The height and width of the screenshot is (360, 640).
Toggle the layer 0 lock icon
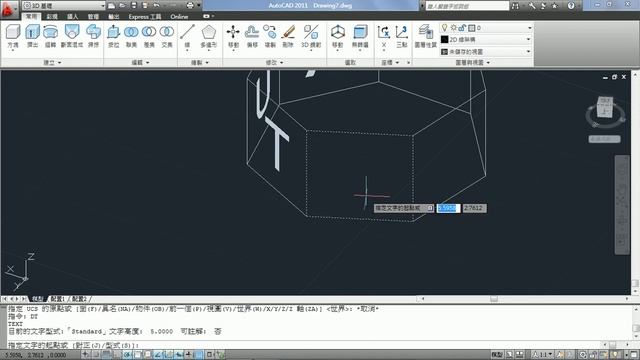click(x=462, y=28)
